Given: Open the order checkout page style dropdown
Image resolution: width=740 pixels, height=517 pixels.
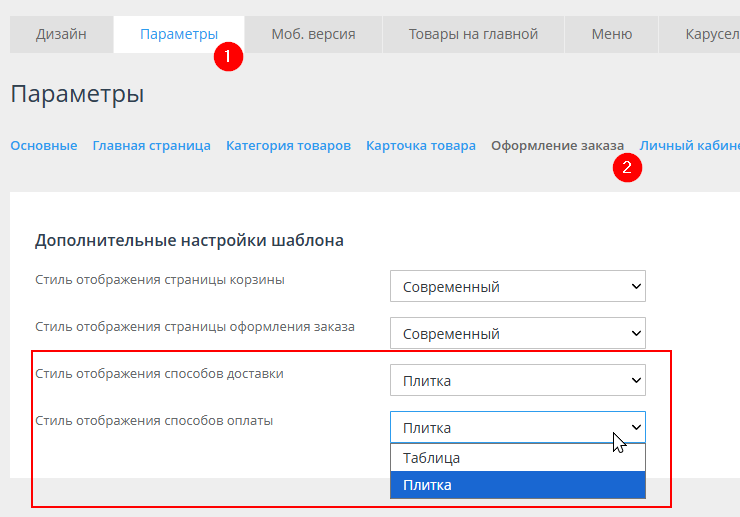Looking at the screenshot, I should point(517,334).
